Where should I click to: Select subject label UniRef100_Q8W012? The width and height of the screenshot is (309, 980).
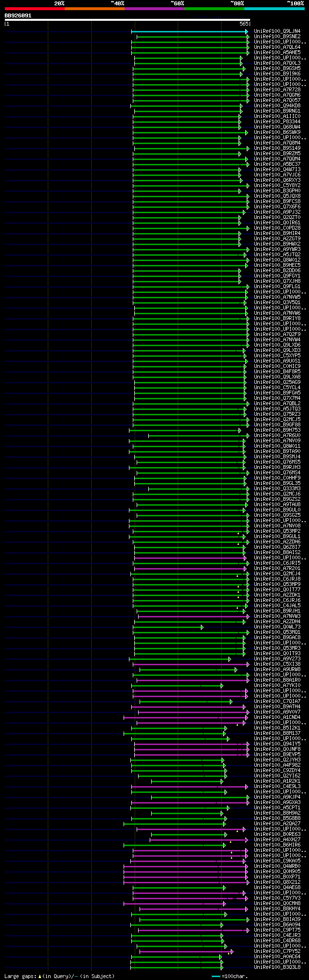[277, 260]
